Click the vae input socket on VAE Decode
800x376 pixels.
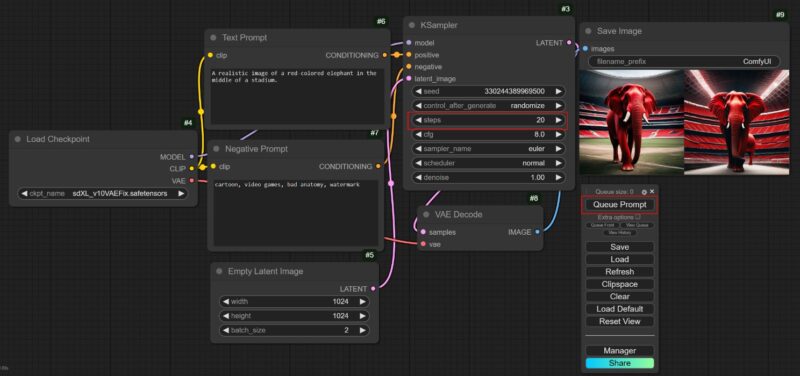coord(423,244)
